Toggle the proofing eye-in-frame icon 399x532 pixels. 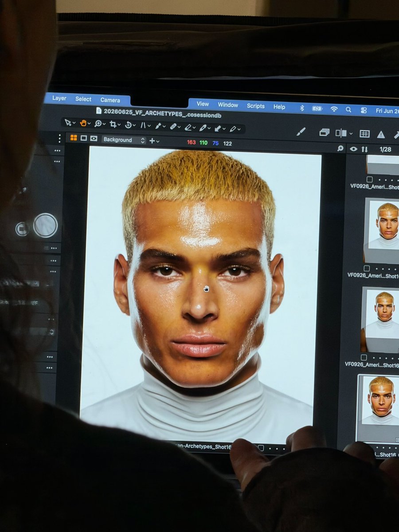94,138
